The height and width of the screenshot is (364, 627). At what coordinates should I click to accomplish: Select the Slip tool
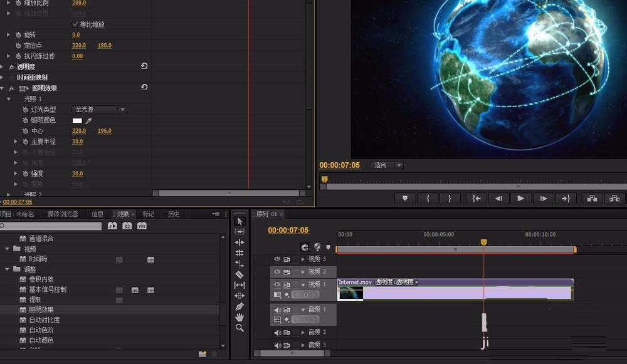pos(240,285)
